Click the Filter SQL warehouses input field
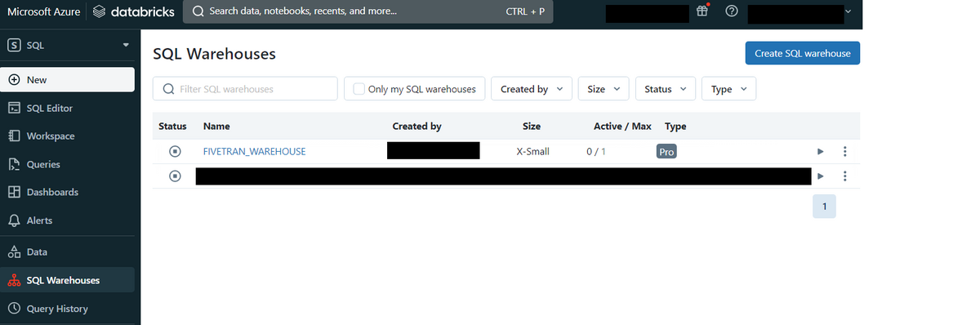980x325 pixels. [245, 89]
